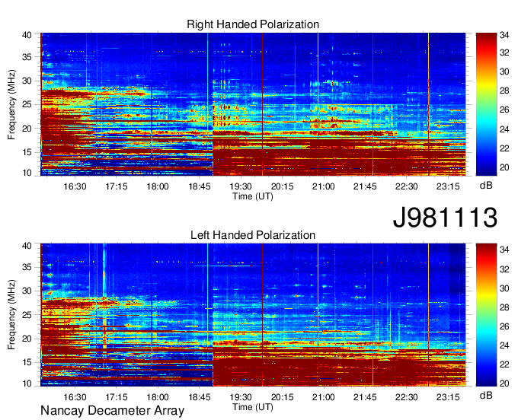Click the 20 value on the upper colorbar
Viewport: 518px width, 420px height.
[504, 167]
